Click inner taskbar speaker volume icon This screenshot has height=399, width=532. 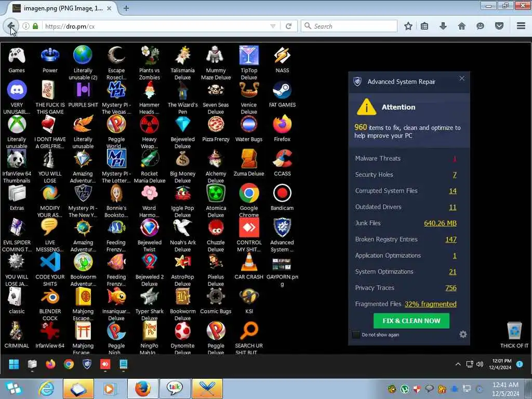480,364
